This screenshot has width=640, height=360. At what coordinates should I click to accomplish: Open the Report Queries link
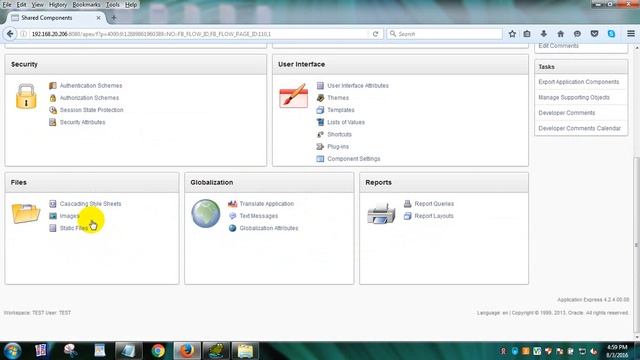tap(434, 204)
